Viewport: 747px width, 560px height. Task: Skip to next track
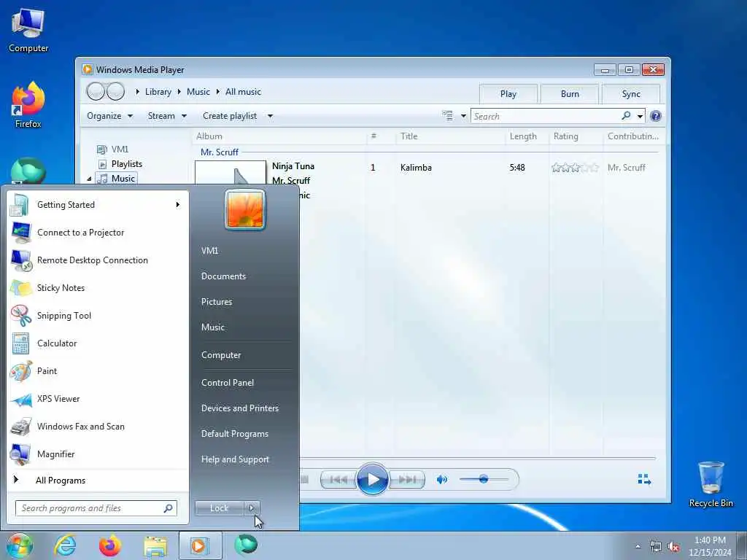[406, 480]
